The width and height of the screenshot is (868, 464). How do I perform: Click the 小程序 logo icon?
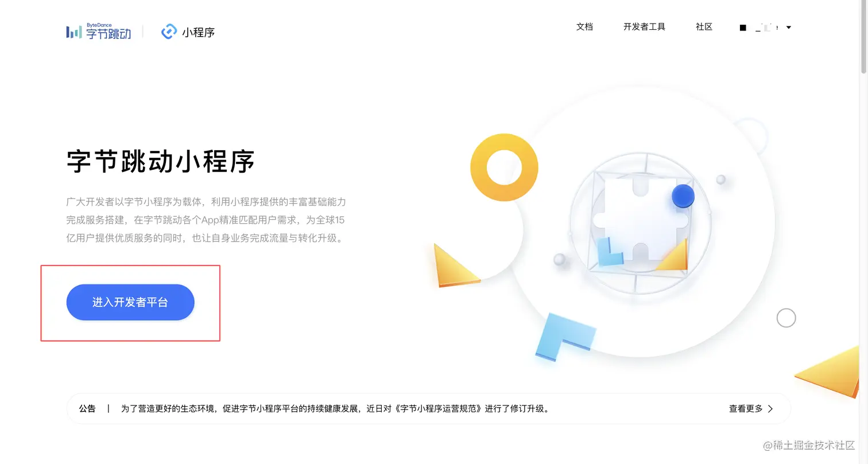pos(169,32)
